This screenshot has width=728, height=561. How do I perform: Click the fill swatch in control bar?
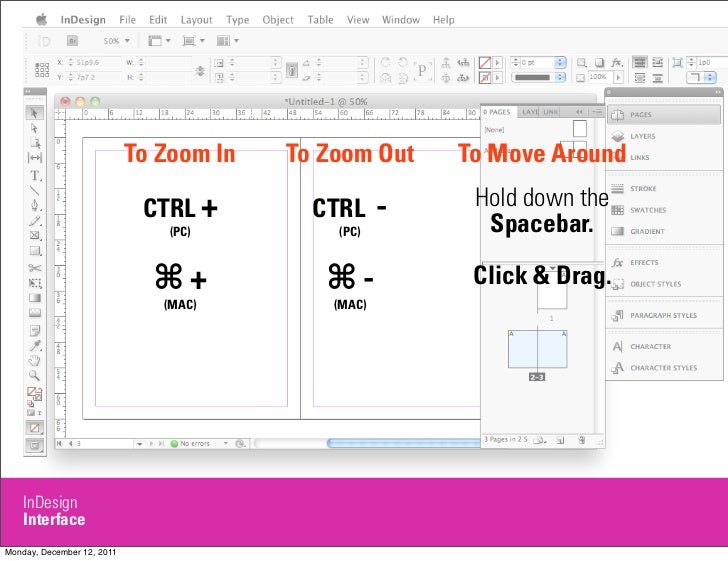click(x=485, y=62)
